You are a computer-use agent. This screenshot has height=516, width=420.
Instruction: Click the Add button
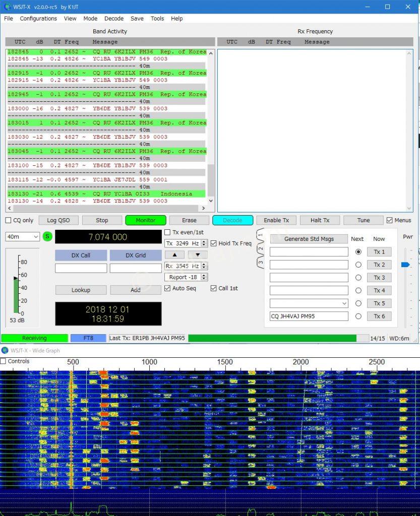(x=136, y=290)
